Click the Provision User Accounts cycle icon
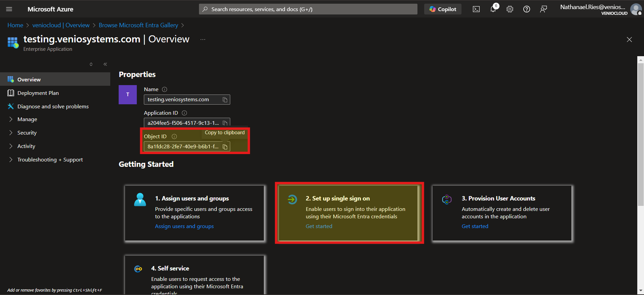 447,199
